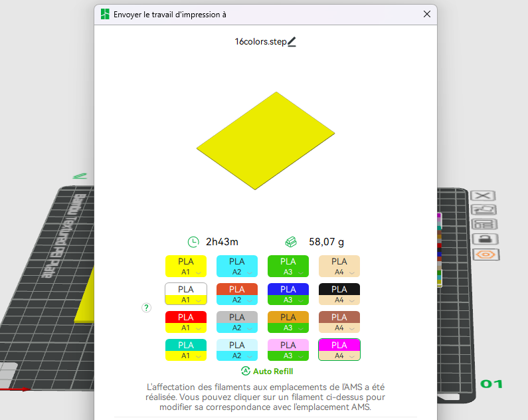Click the plate arrange icon

[484, 225]
